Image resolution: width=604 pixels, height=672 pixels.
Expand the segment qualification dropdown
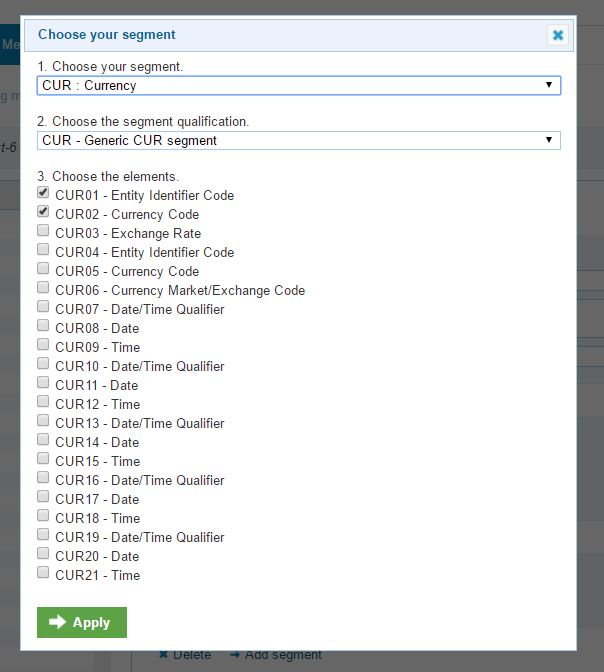tap(298, 141)
